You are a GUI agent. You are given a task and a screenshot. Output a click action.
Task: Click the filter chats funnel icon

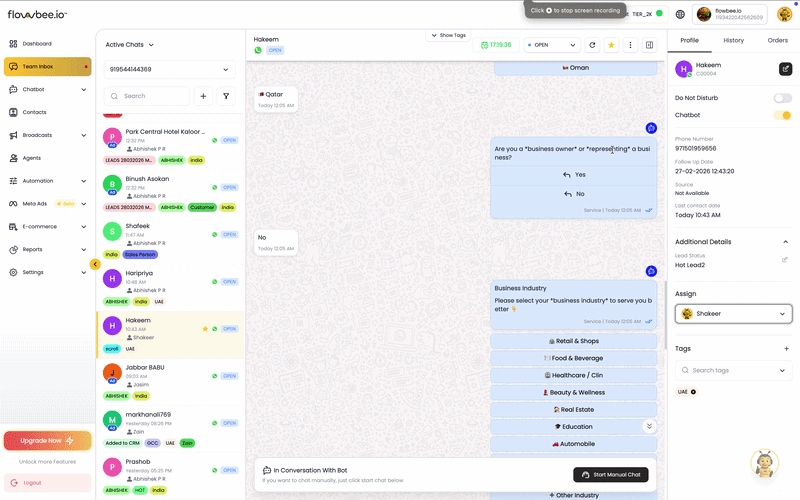coord(225,96)
